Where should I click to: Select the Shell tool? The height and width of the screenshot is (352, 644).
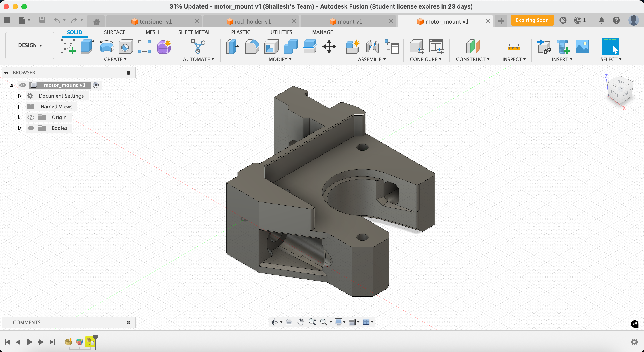[271, 46]
